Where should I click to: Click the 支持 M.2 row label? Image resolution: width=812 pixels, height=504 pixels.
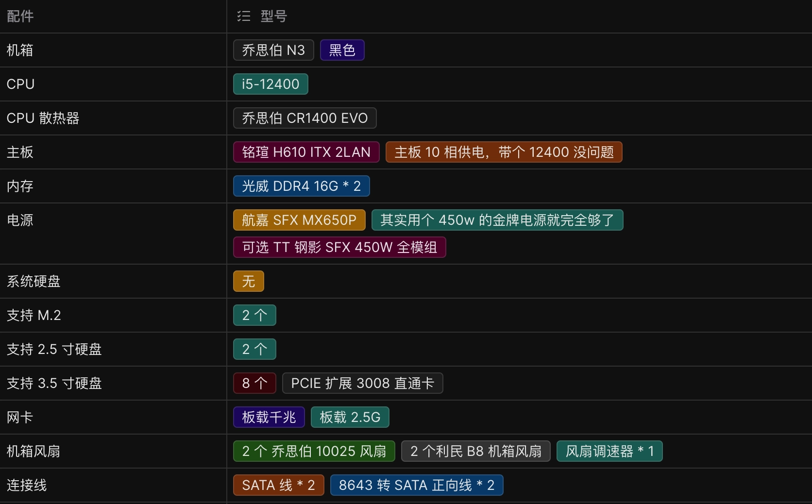(34, 315)
